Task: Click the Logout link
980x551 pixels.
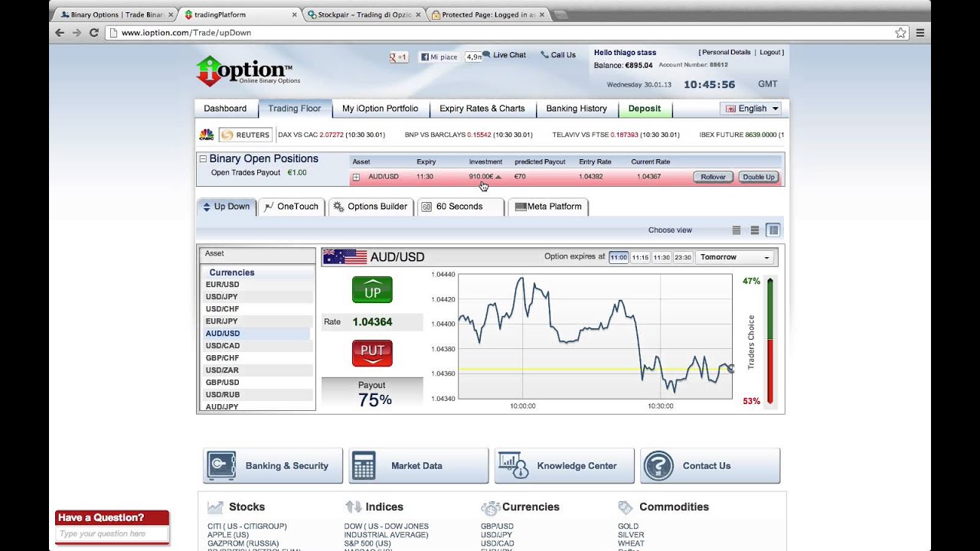Action: (771, 52)
